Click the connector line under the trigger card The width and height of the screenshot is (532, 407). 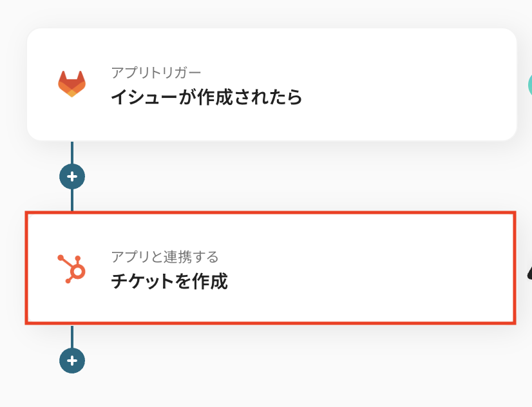[71, 152]
